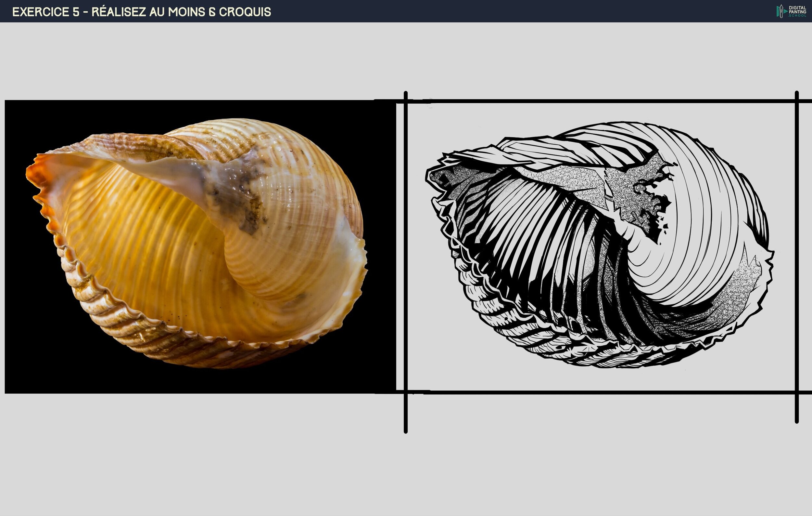Screen dimensions: 812x516
Task: Click the teal '.SCHOOL' text in the logo
Action: click(797, 16)
